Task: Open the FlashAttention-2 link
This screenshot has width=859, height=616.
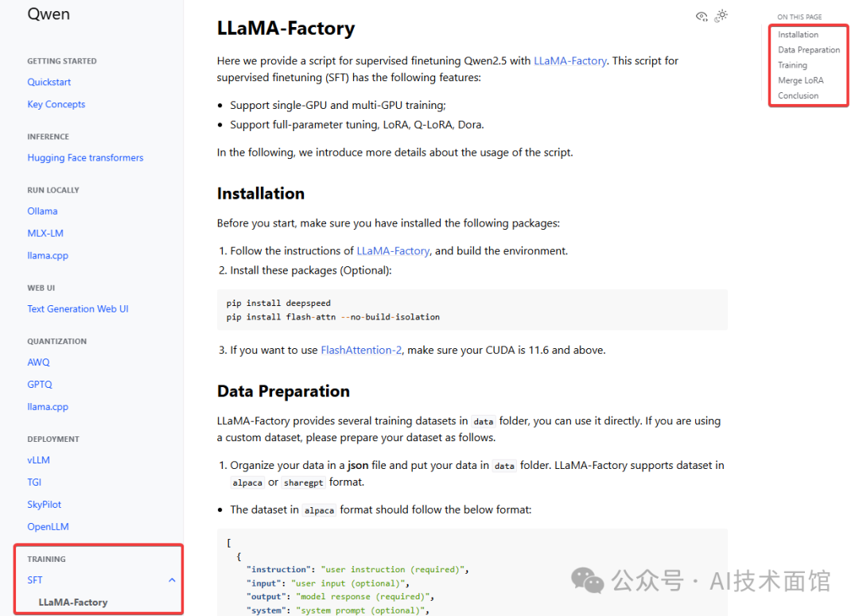Action: point(361,350)
